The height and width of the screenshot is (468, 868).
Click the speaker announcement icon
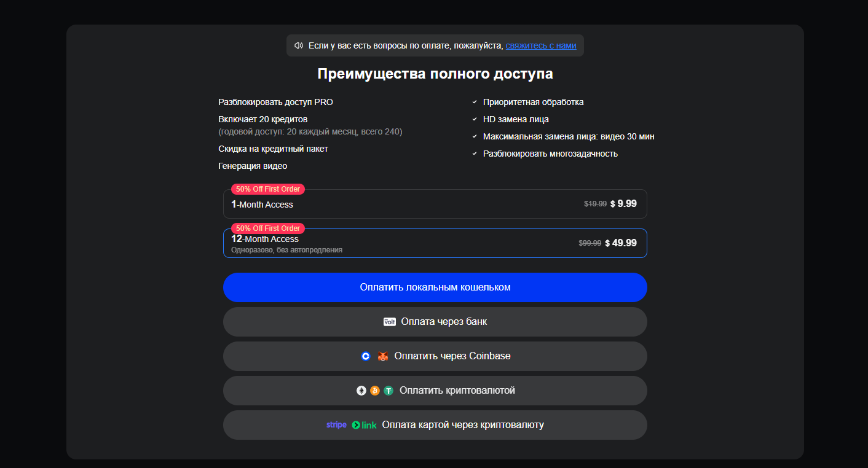pyautogui.click(x=299, y=45)
